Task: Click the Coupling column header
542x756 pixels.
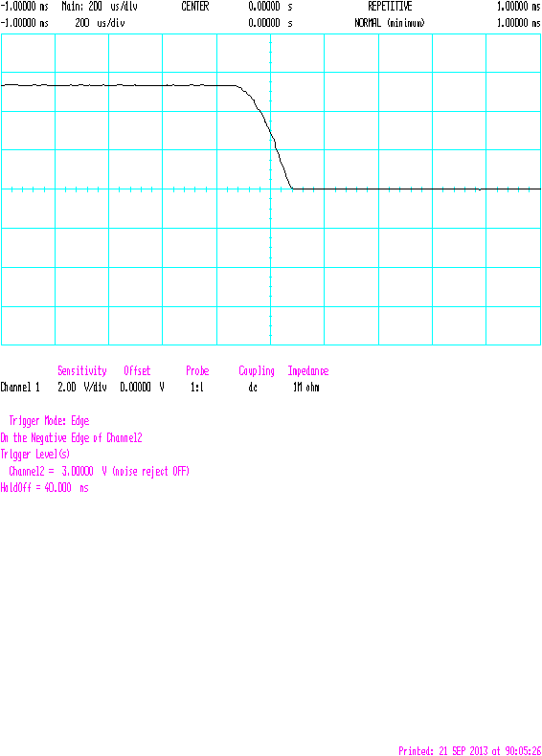Action: pos(257,370)
